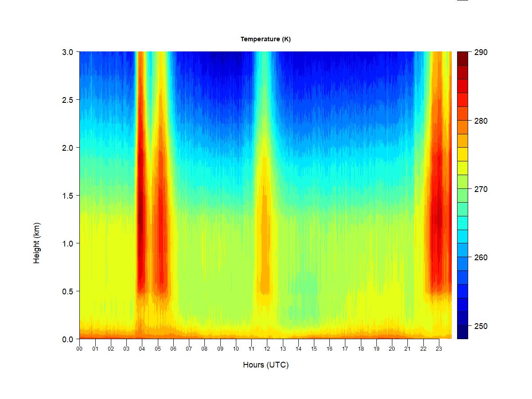Click the "22" hour tick label
The image size is (532, 399).
pos(423,349)
